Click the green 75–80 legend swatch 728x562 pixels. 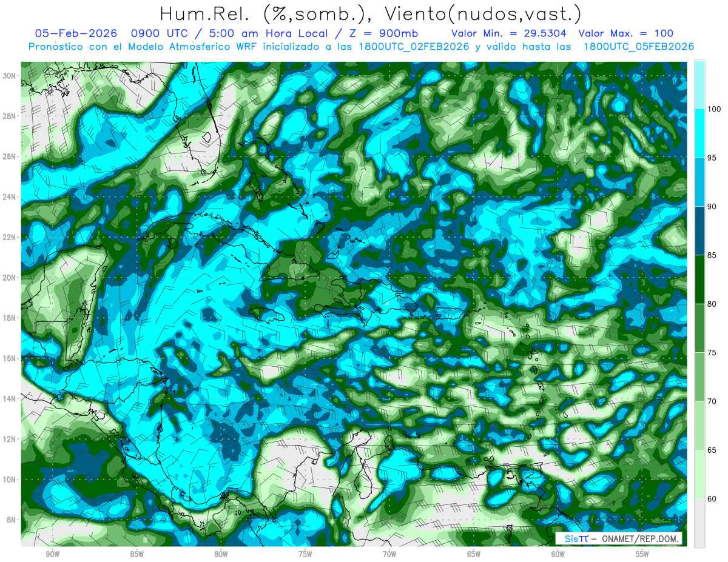[699, 328]
